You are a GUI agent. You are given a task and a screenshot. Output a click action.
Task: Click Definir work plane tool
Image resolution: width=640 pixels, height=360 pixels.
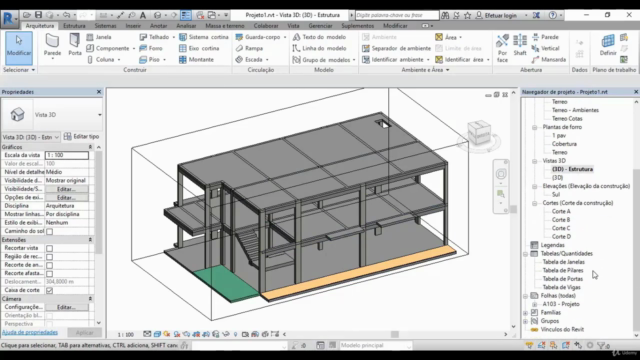(x=608, y=45)
